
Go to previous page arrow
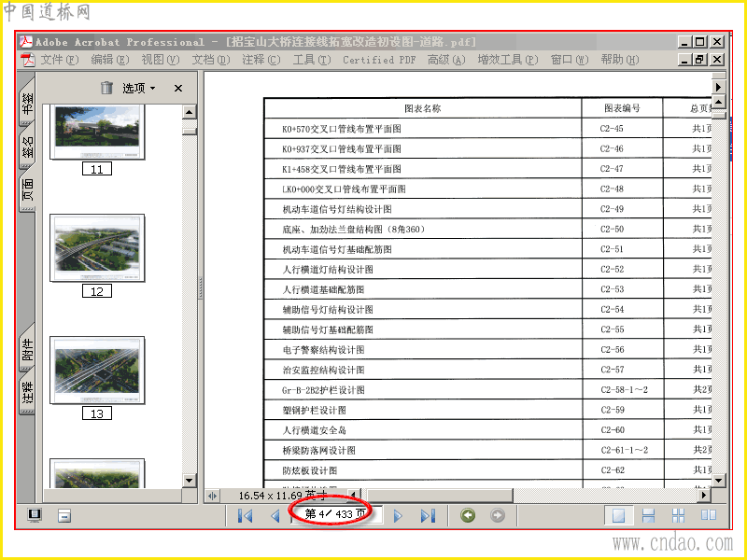point(275,516)
